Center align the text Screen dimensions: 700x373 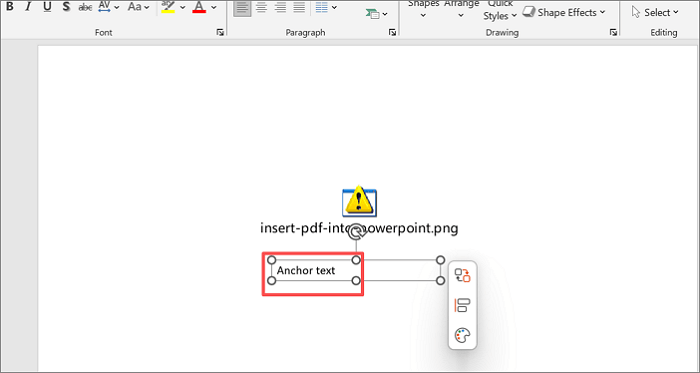261,7
